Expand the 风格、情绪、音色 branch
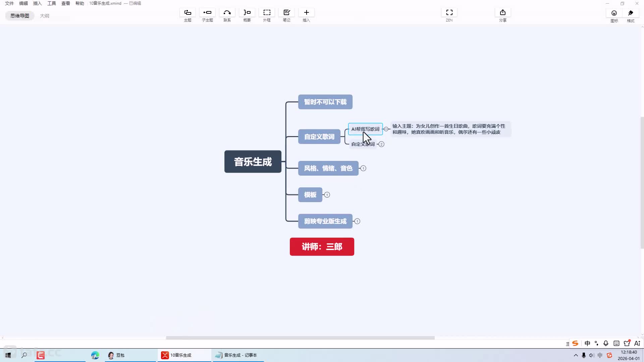 [x=363, y=168]
